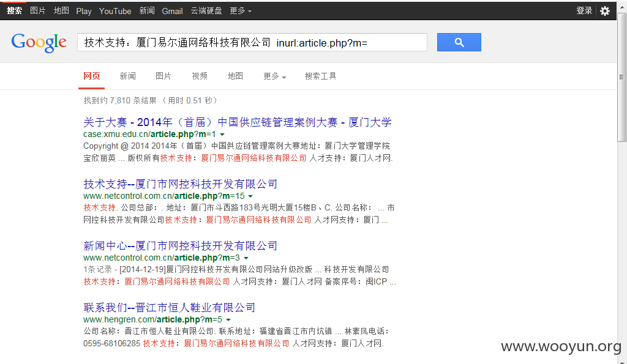Open 地图 in the top black bar

pyautogui.click(x=61, y=11)
